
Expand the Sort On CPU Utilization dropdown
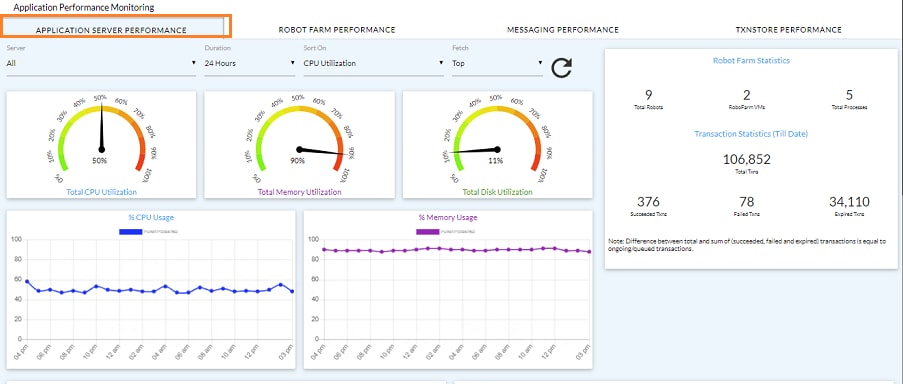click(374, 63)
